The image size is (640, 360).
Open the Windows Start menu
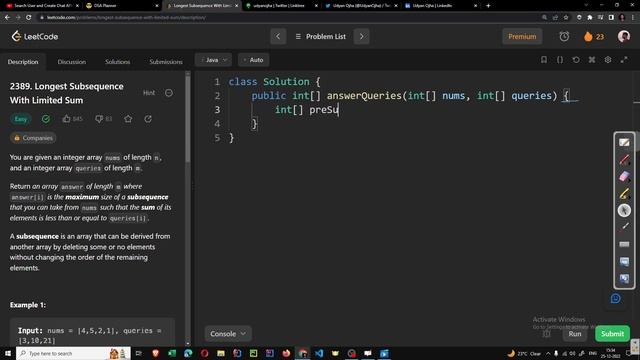(8, 353)
